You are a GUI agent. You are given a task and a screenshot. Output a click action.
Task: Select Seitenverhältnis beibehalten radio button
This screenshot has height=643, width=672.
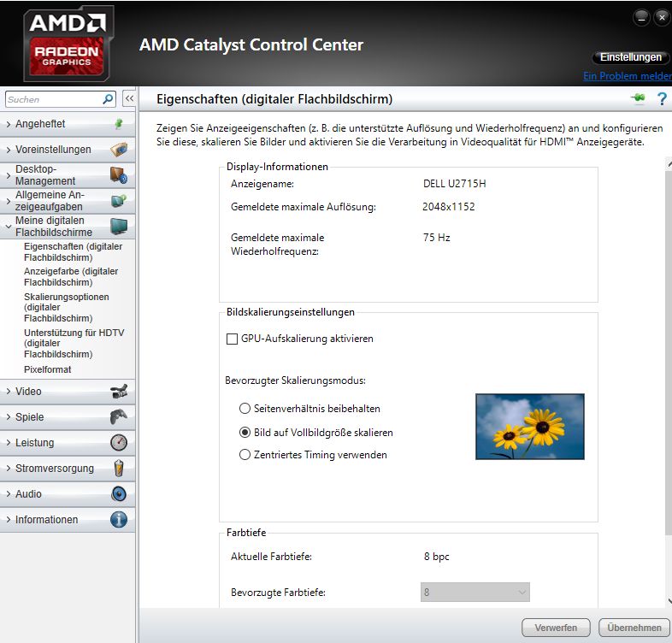(x=245, y=408)
